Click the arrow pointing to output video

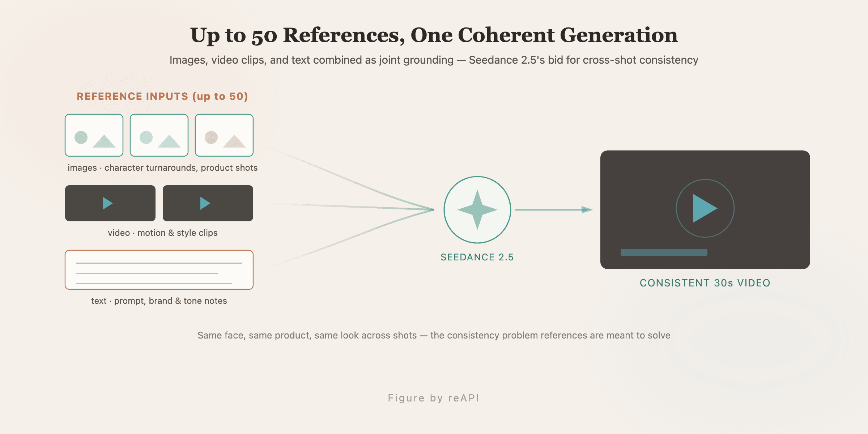pyautogui.click(x=554, y=210)
